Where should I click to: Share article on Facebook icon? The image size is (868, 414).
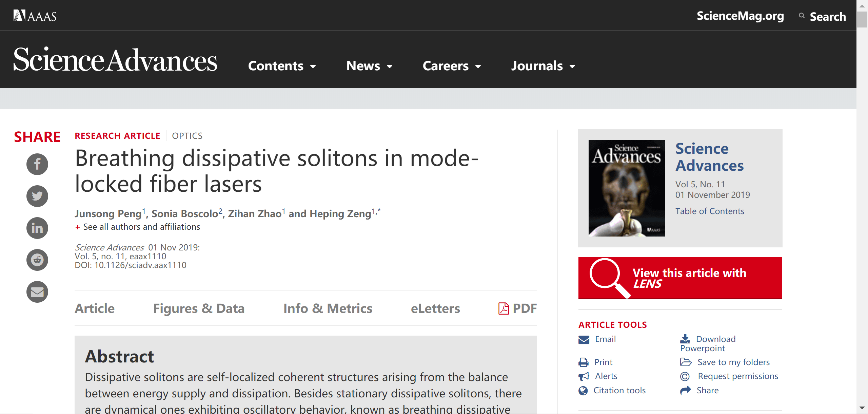[x=37, y=164]
